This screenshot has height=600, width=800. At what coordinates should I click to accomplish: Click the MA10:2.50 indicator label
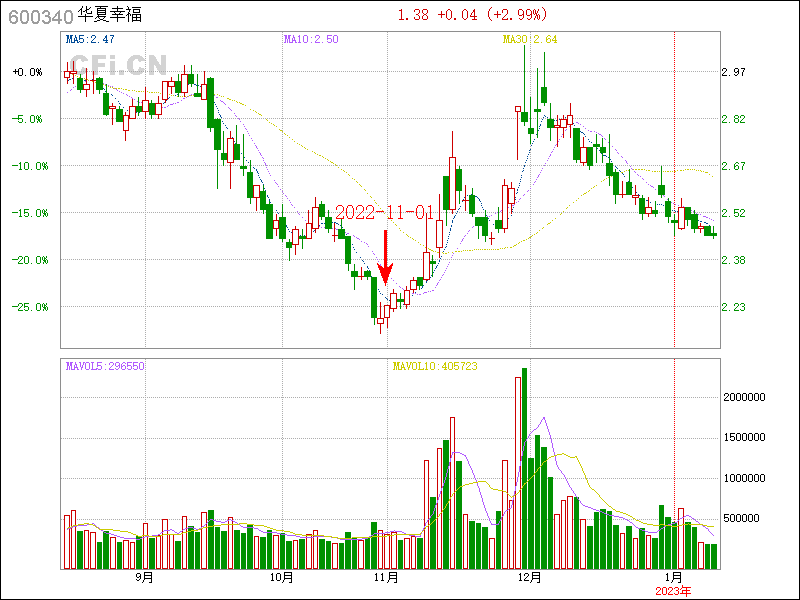click(309, 39)
